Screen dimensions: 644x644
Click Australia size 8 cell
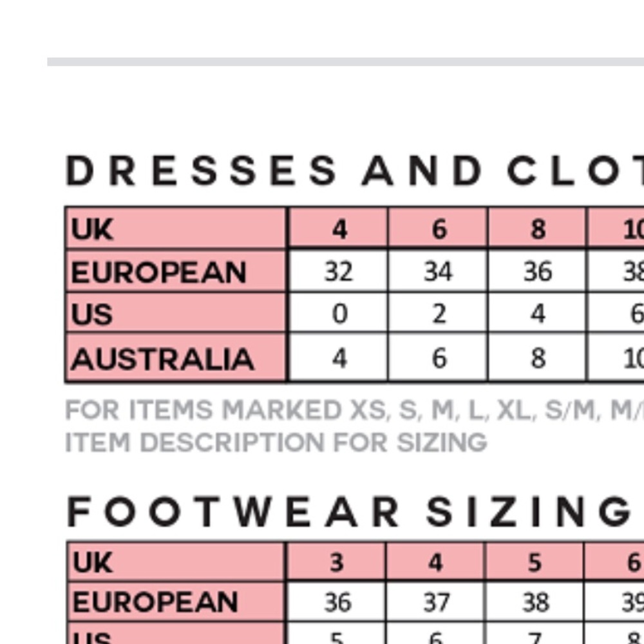click(537, 357)
